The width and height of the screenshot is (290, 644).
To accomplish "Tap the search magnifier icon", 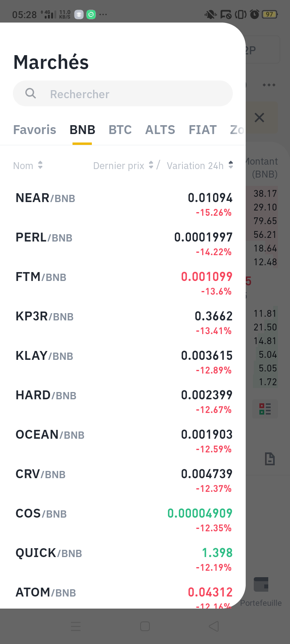I will pyautogui.click(x=31, y=93).
